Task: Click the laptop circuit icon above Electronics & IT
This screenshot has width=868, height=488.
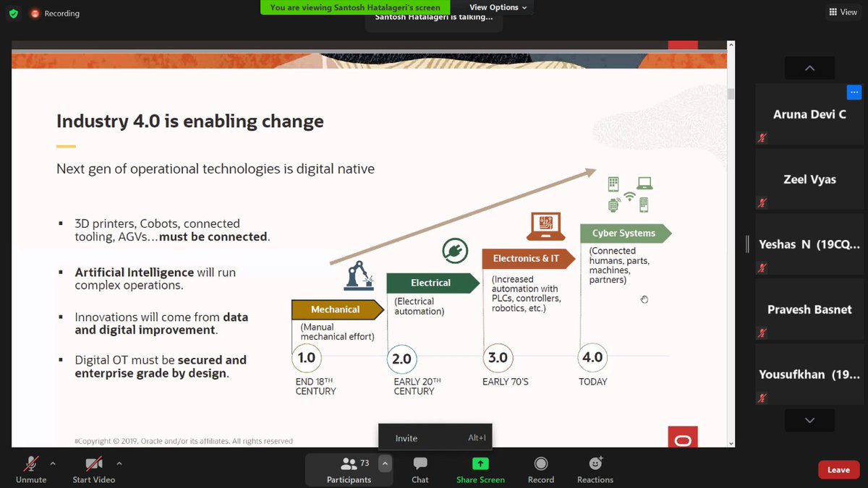Action: [547, 226]
